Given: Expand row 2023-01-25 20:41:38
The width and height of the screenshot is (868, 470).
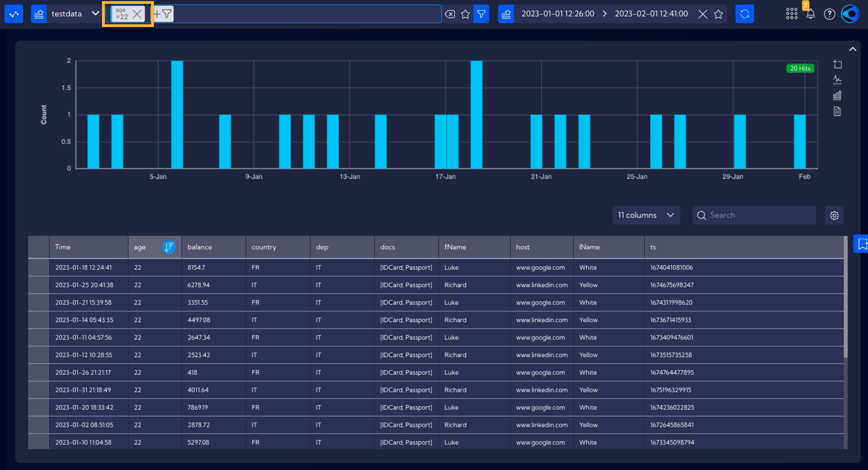Looking at the screenshot, I should [x=39, y=285].
